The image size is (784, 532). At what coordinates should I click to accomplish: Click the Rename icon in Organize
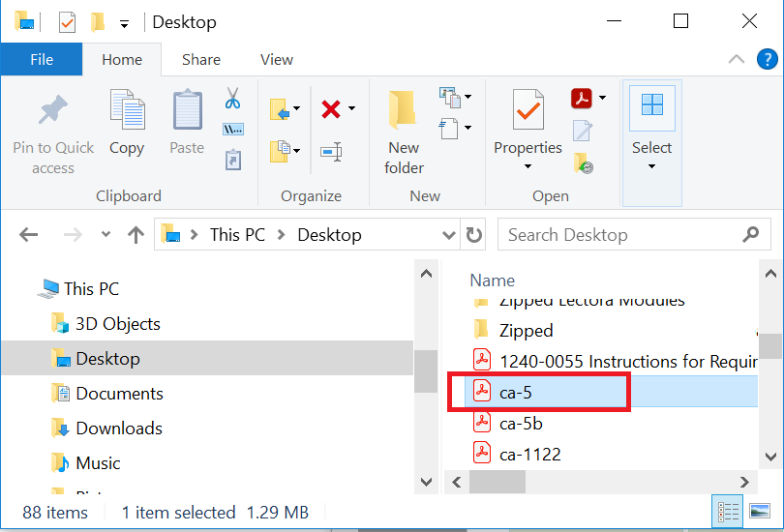pyautogui.click(x=331, y=151)
